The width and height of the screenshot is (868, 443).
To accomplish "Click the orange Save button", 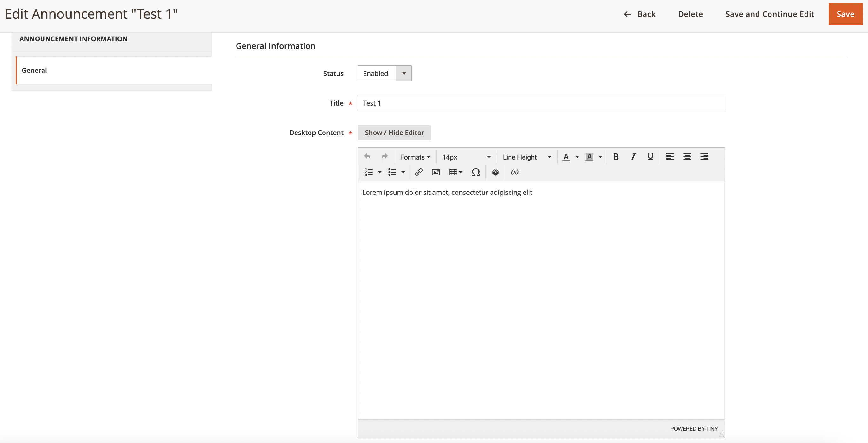I will pos(845,14).
